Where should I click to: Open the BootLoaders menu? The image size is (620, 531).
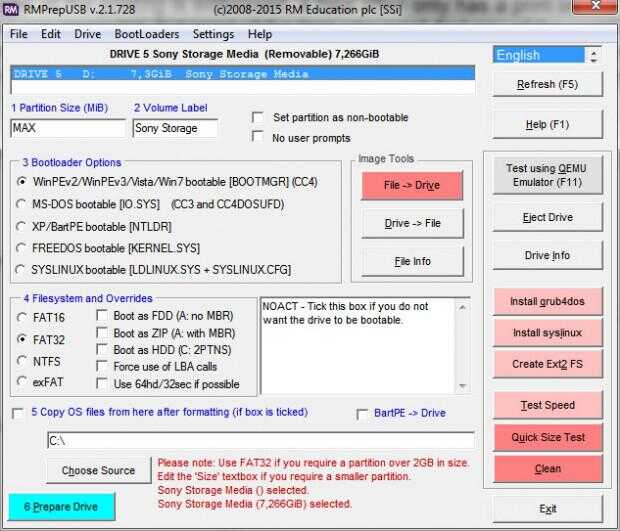147,34
